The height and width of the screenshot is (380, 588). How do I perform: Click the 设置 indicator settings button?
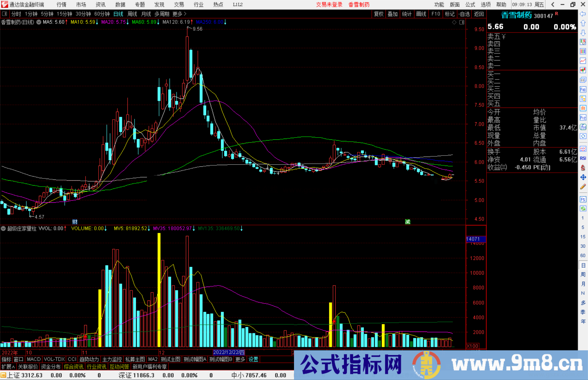click(253, 359)
